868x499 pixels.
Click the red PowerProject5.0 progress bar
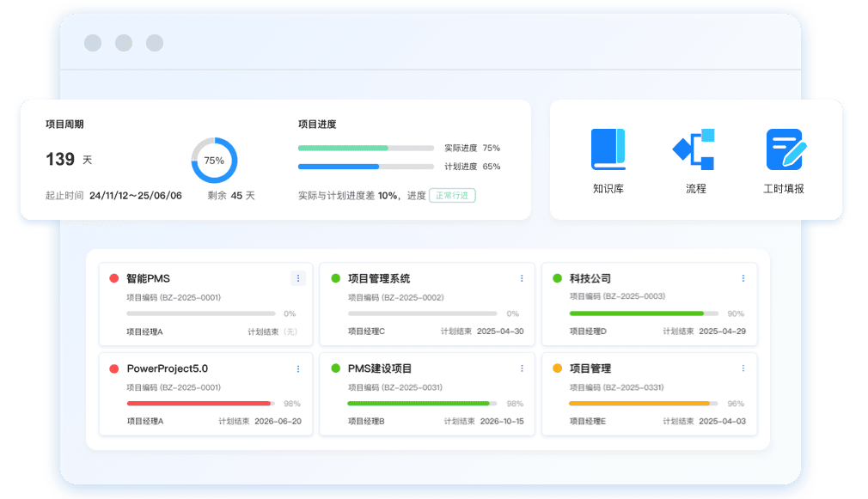pos(201,404)
